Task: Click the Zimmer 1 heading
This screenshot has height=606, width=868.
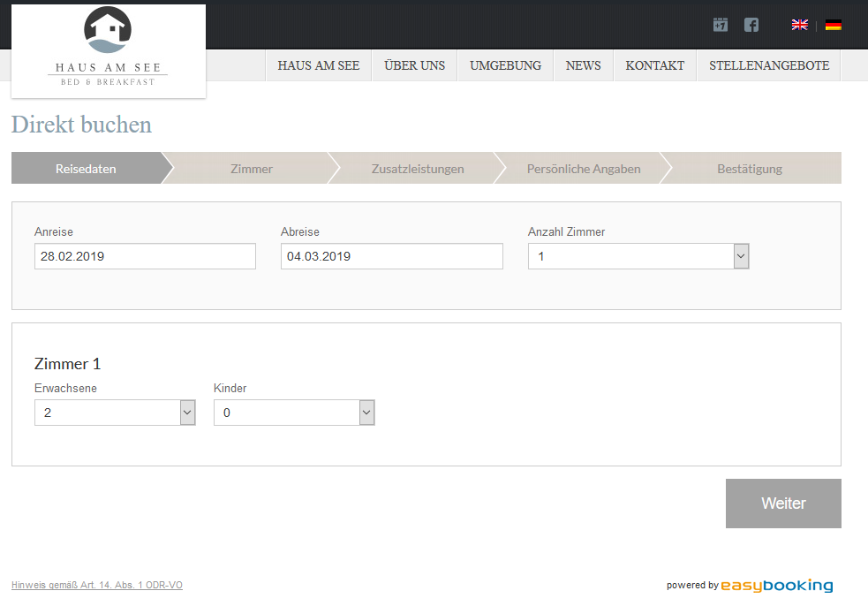Action: point(67,364)
